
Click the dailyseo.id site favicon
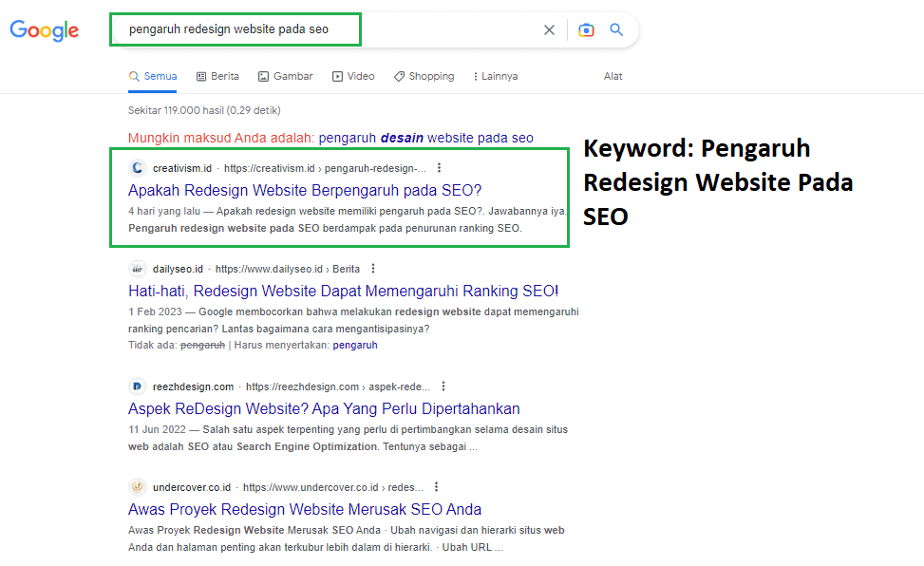click(136, 268)
